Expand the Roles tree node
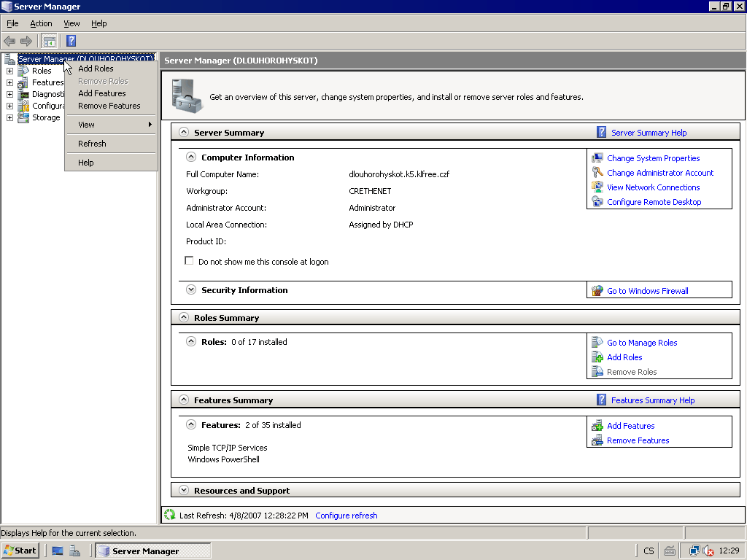 pyautogui.click(x=9, y=71)
